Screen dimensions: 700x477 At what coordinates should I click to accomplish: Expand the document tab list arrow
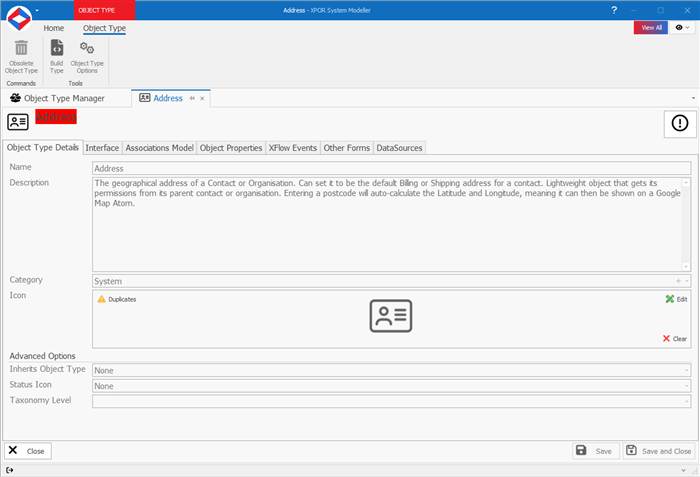point(693,98)
